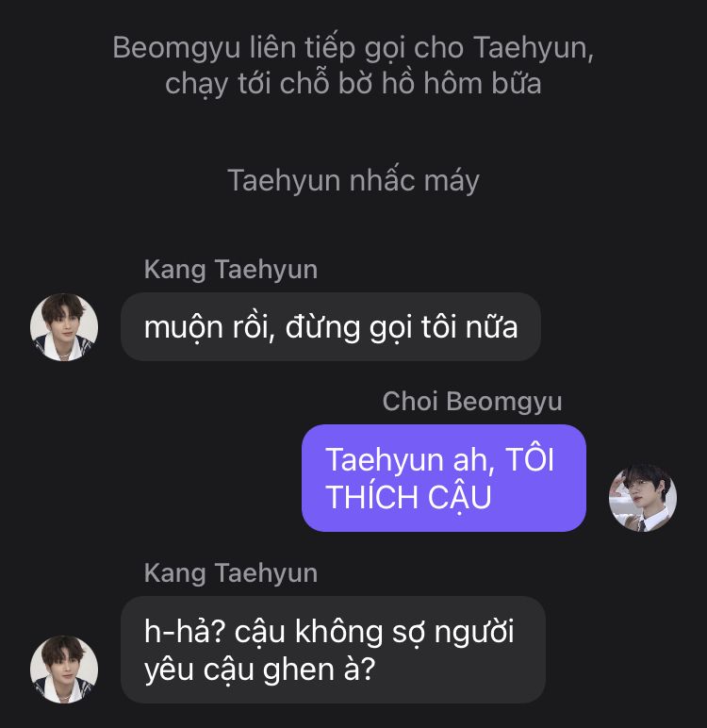Select the "THÍCH CẬU" line in purple bubble
Image resolution: width=707 pixels, height=728 pixels.
click(x=408, y=497)
